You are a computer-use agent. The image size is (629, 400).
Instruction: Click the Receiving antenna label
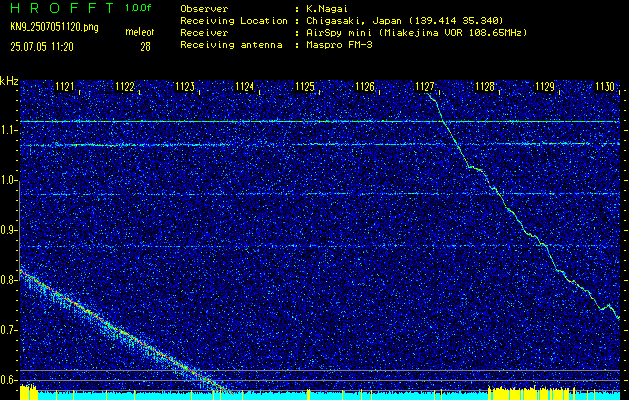[x=231, y=45]
